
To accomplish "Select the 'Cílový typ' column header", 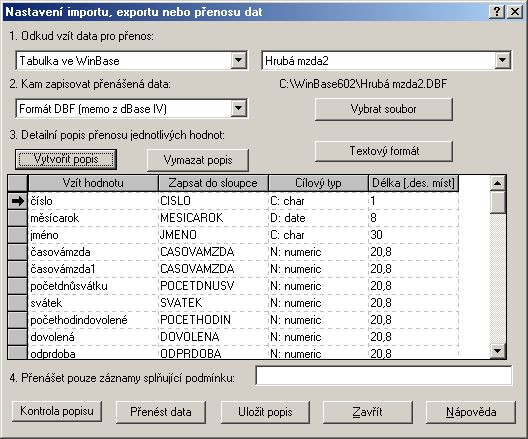I will [318, 183].
